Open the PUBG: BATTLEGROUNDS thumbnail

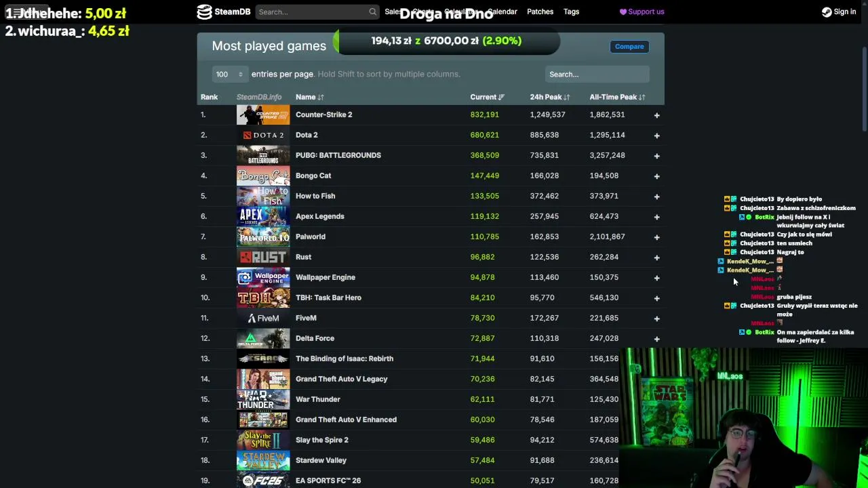pos(263,155)
